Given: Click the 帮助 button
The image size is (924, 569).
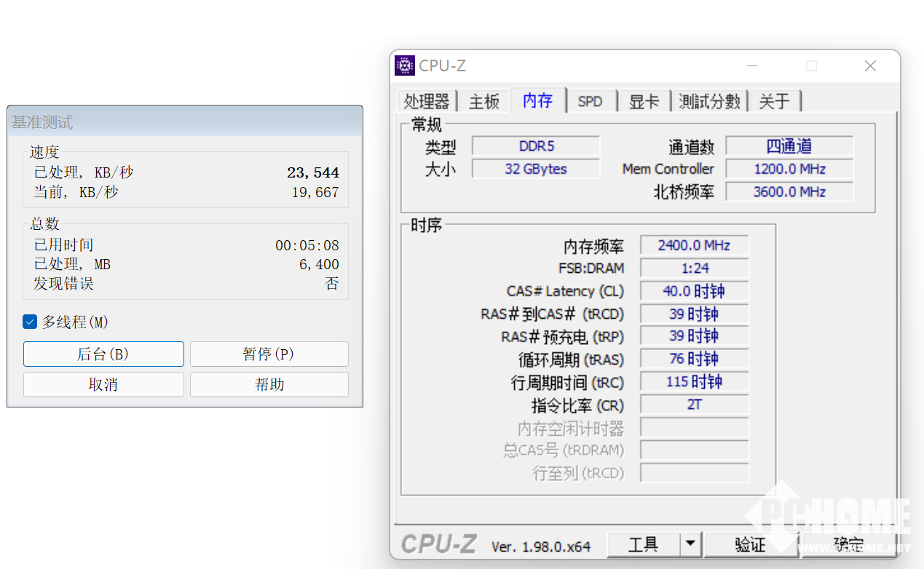Looking at the screenshot, I should [x=269, y=385].
